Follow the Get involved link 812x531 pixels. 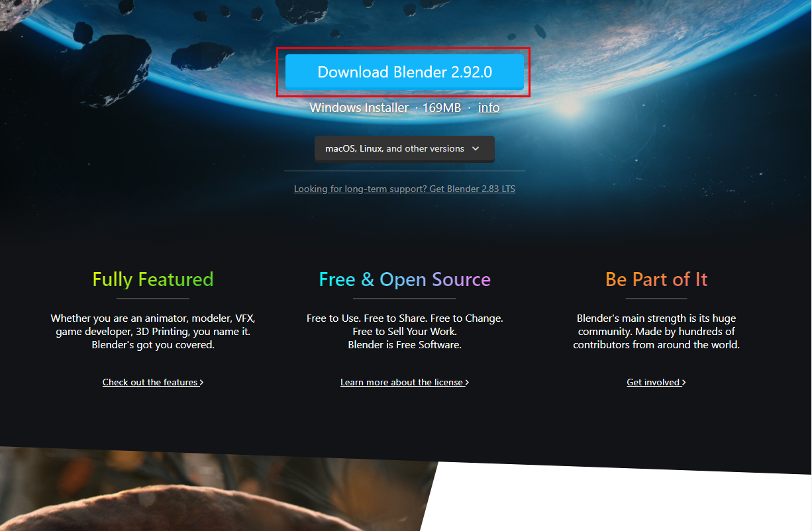656,382
